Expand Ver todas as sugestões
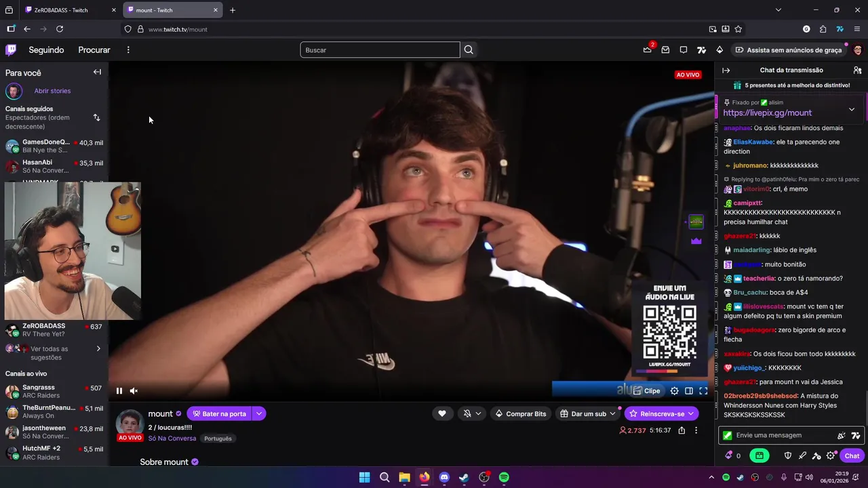Screen dimensions: 868x488 [x=54, y=352]
